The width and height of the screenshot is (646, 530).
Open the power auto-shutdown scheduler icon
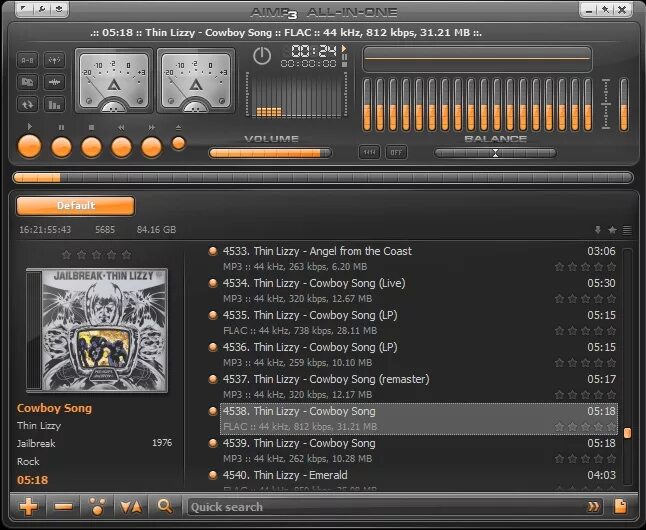tap(262, 56)
